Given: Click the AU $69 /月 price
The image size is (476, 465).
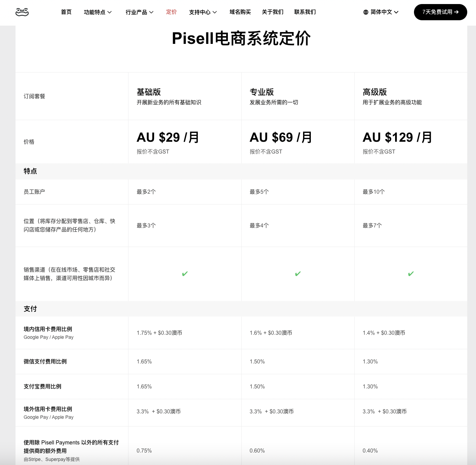Looking at the screenshot, I should point(280,137).
